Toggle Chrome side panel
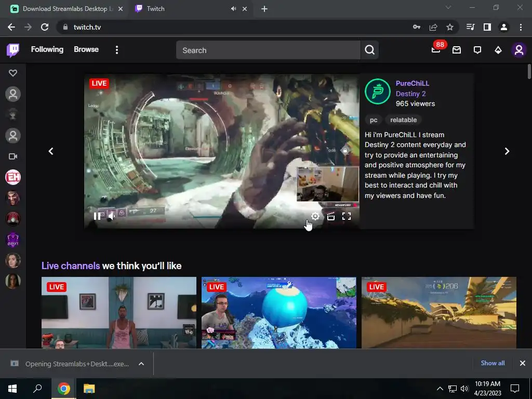This screenshot has height=399, width=532. 487,27
